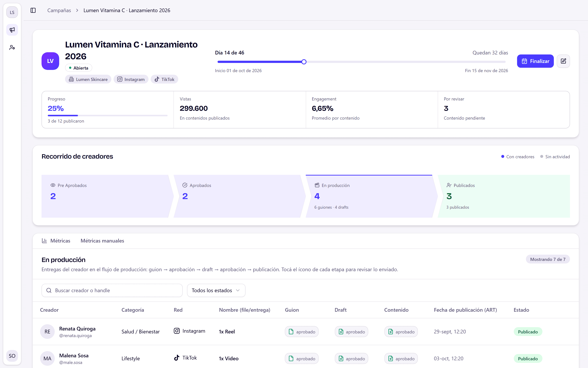Click the edit campaign pencil icon
The image size is (588, 368).
(563, 61)
